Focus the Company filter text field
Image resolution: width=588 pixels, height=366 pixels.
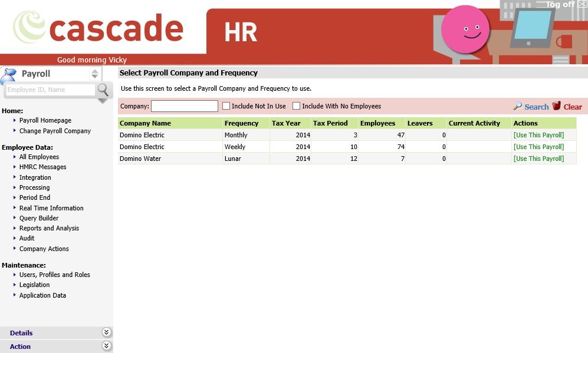point(185,106)
